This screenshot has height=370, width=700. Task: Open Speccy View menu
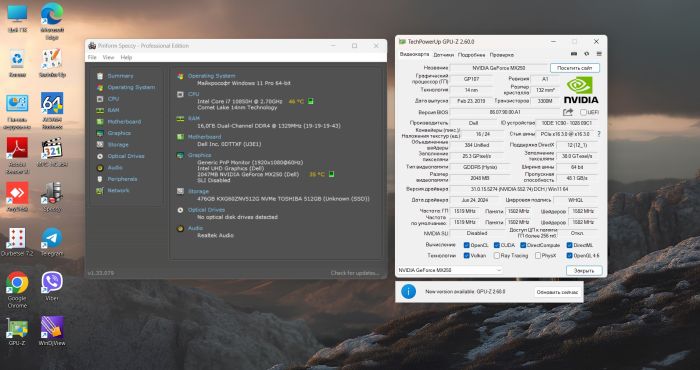pos(108,58)
